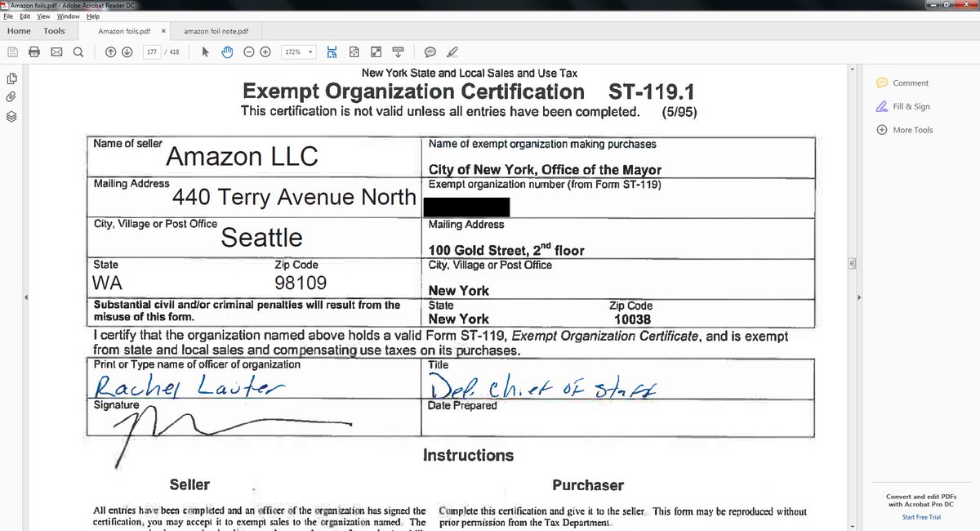Image resolution: width=980 pixels, height=531 pixels.
Task: Open the Tools tab
Action: (54, 31)
